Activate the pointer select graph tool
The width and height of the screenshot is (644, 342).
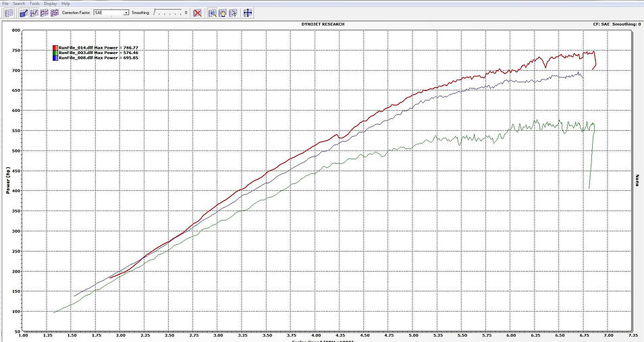233,13
